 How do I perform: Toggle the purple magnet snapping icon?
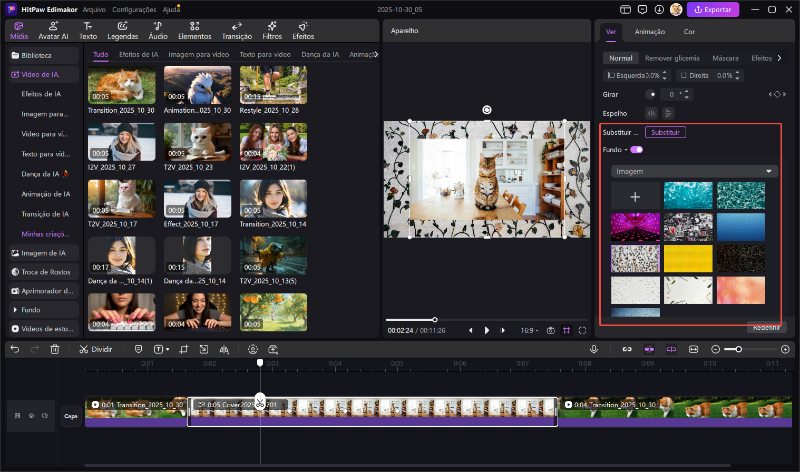(649, 349)
